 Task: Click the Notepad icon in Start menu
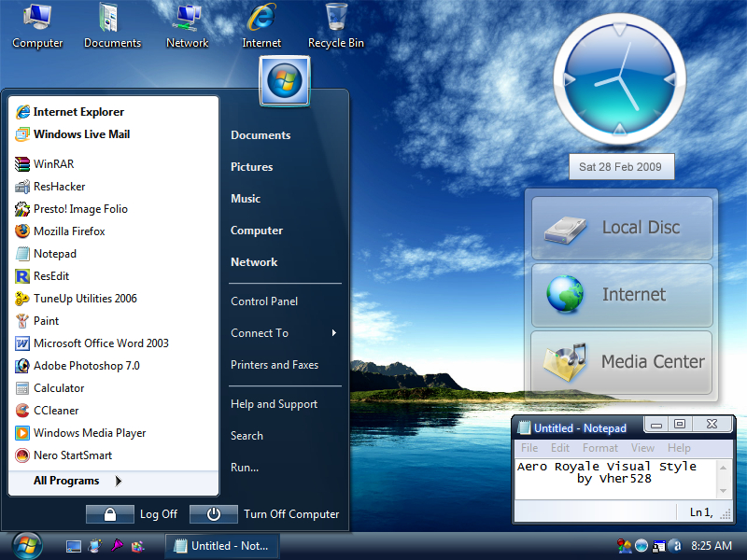pos(22,253)
